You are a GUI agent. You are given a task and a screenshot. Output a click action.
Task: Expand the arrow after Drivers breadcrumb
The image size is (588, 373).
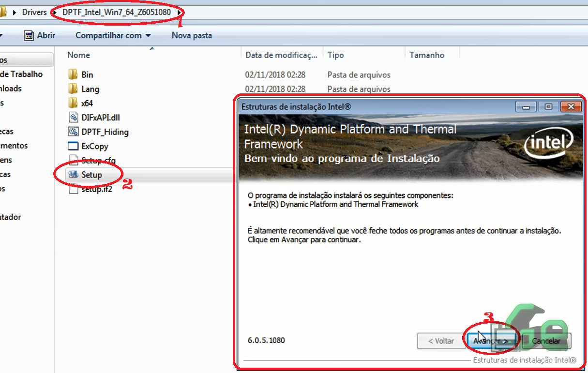54,12
